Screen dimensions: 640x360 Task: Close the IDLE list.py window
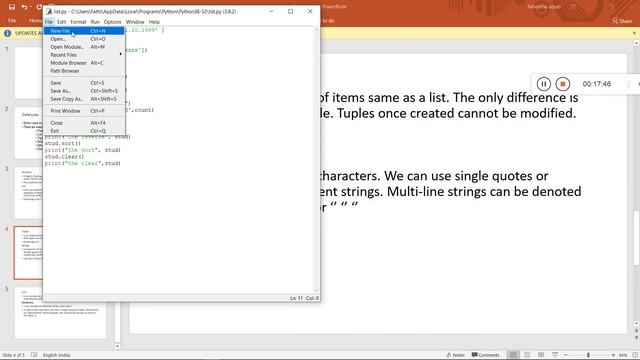310,11
